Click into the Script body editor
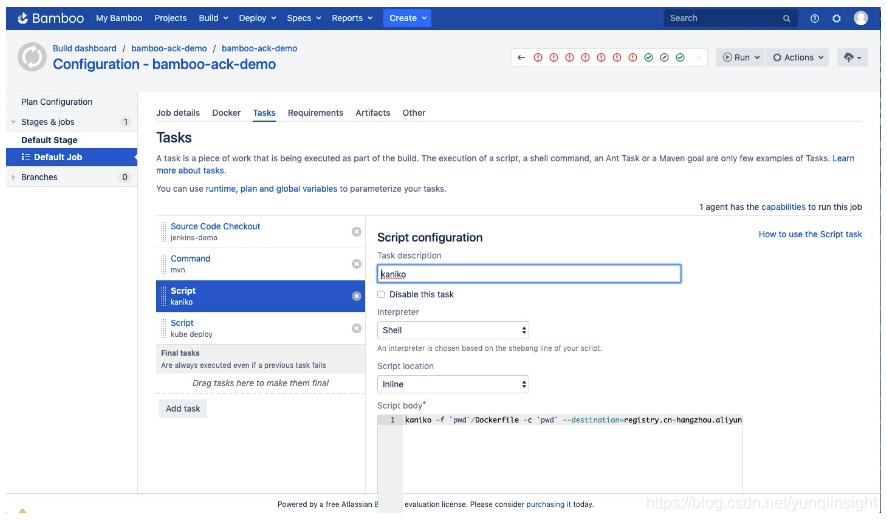 click(572, 453)
